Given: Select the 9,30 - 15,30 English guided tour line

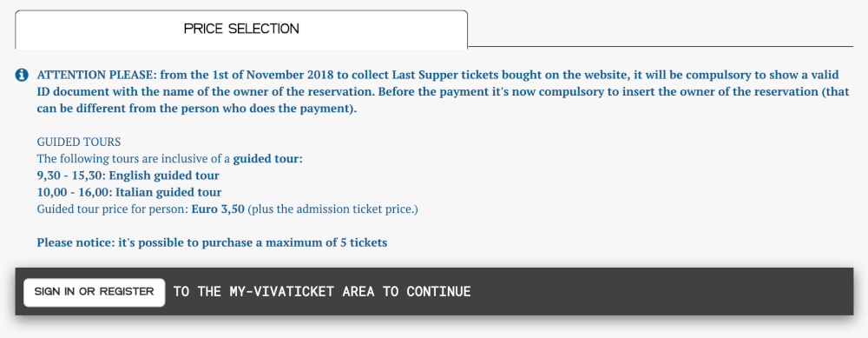Looking at the screenshot, I should coord(128,176).
